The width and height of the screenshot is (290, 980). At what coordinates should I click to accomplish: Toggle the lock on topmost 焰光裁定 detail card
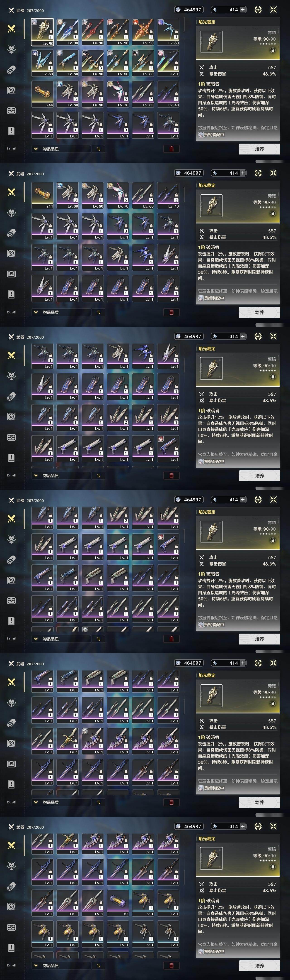point(273,50)
